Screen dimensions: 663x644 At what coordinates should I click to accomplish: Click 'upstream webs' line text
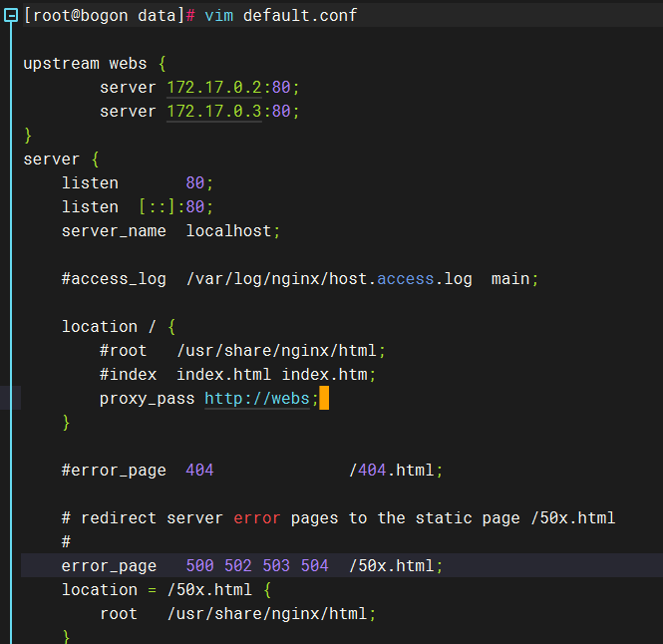pos(85,64)
